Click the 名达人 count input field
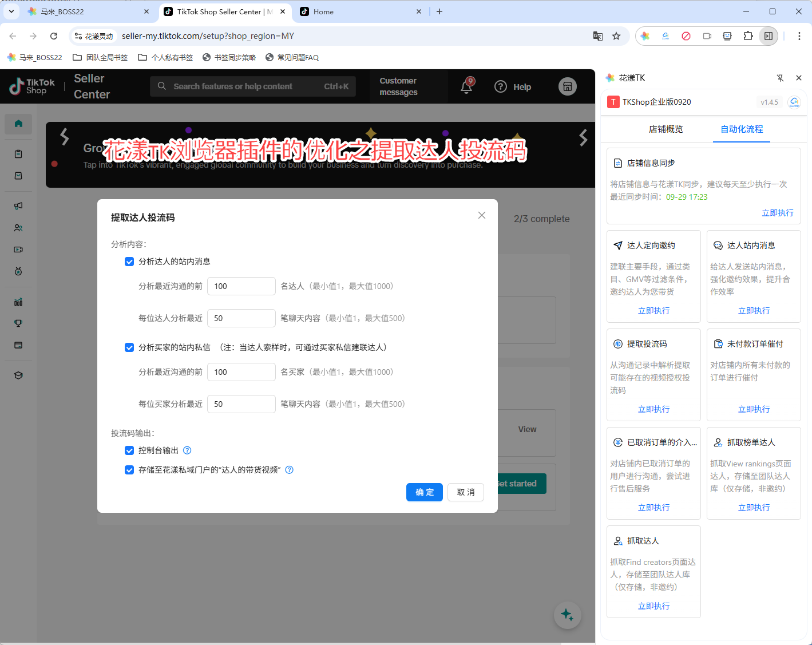Image resolution: width=812 pixels, height=645 pixels. pyautogui.click(x=241, y=286)
